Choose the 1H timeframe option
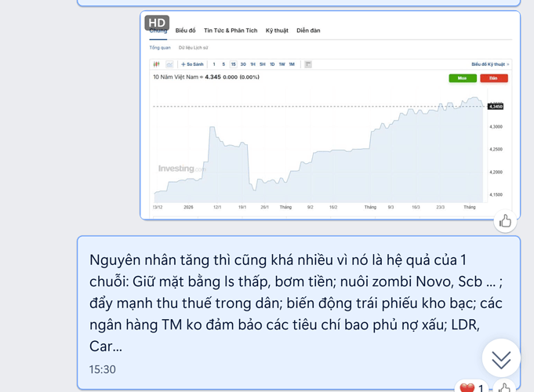The image size is (534, 392). pos(252,64)
